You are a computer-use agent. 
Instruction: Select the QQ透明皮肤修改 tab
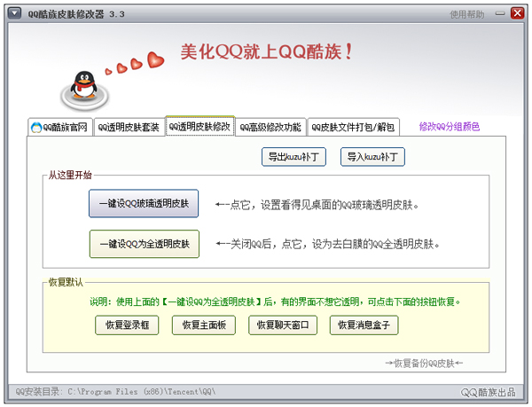[x=199, y=126]
